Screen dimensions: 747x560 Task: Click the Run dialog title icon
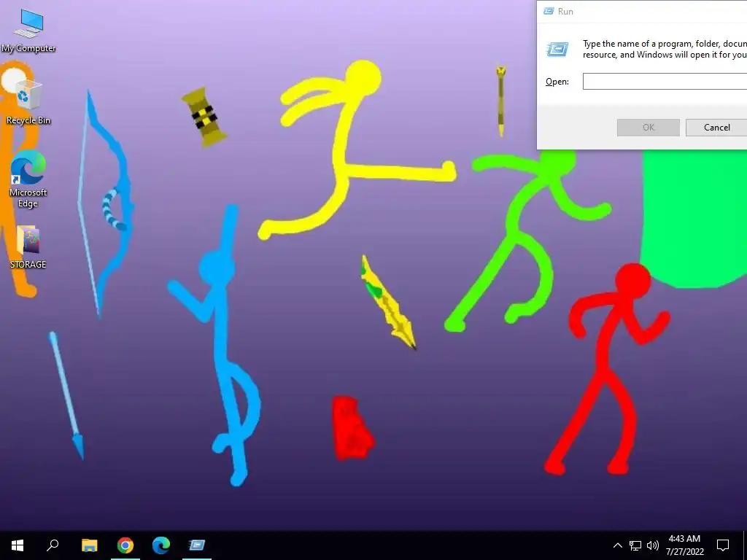549,12
